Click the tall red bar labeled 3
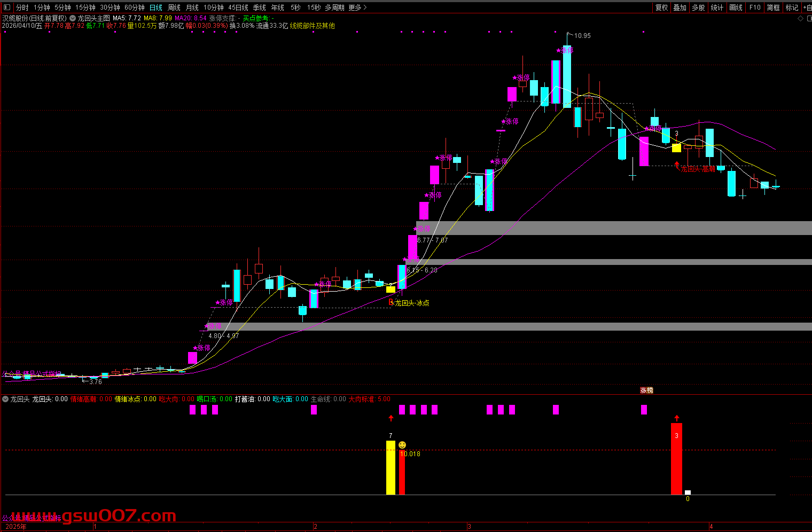The width and height of the screenshot is (812, 532). coord(676,458)
